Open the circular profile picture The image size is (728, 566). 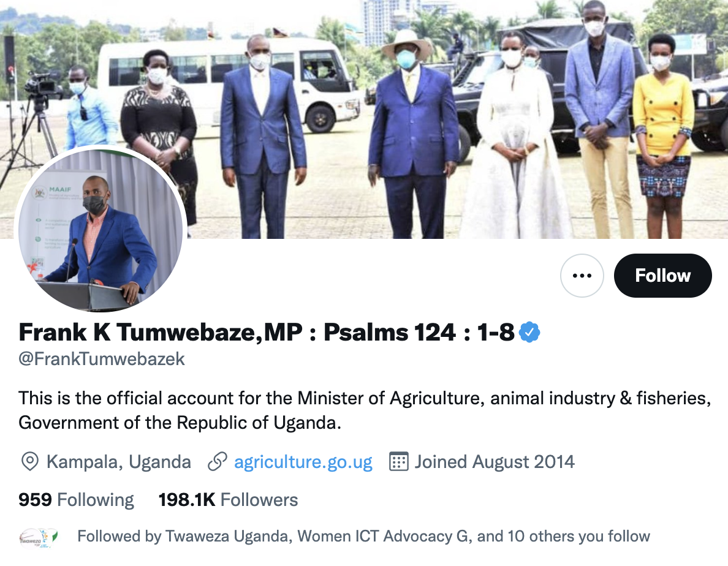[100, 230]
